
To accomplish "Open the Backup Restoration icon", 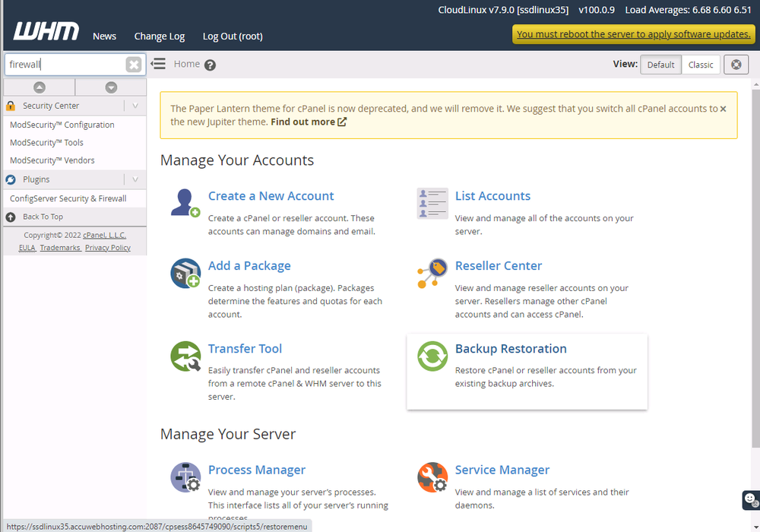I will click(x=432, y=356).
